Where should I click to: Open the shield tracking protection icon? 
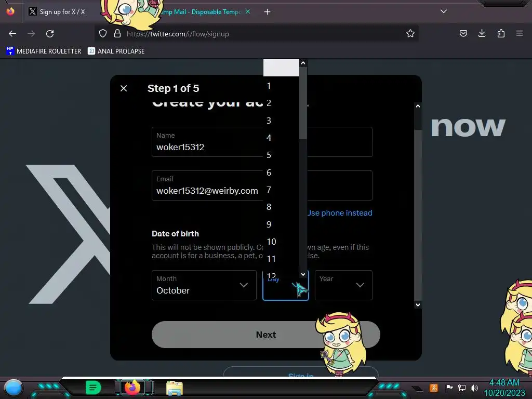pos(103,33)
